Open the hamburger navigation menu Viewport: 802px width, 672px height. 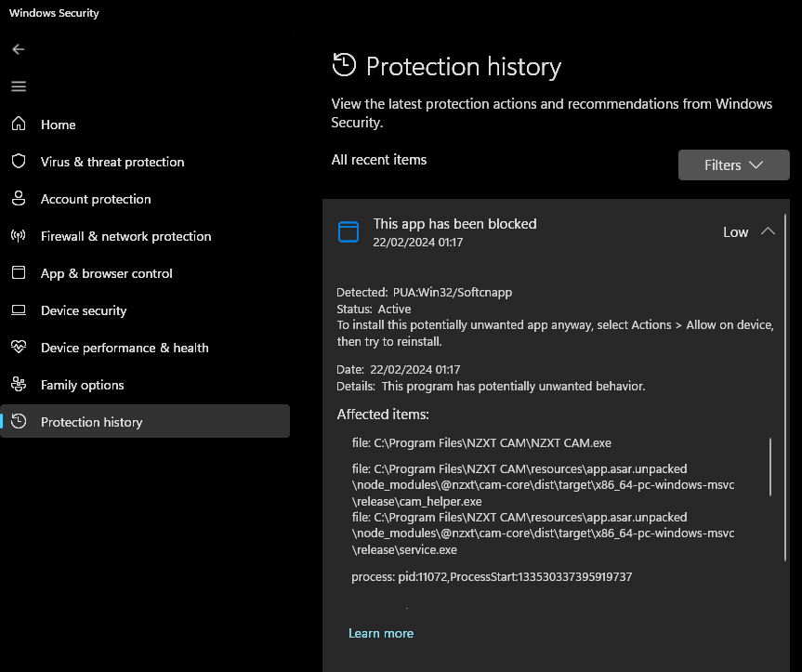pos(19,86)
